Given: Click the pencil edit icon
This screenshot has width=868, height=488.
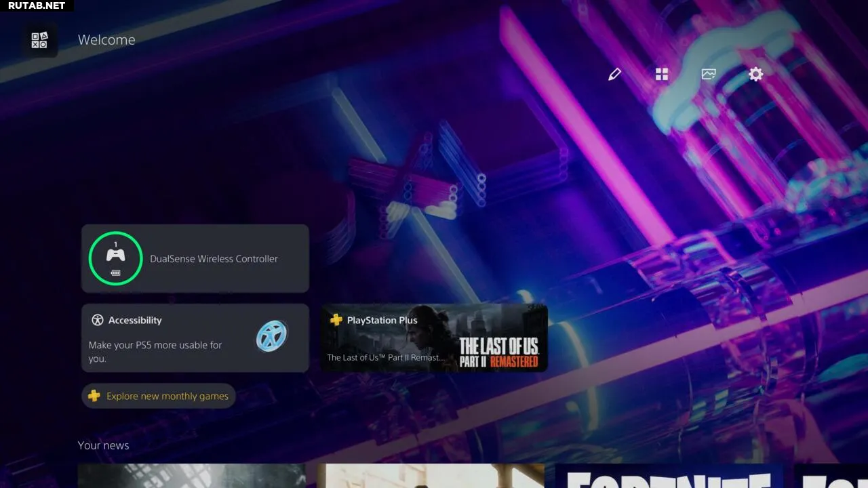Looking at the screenshot, I should coord(614,75).
